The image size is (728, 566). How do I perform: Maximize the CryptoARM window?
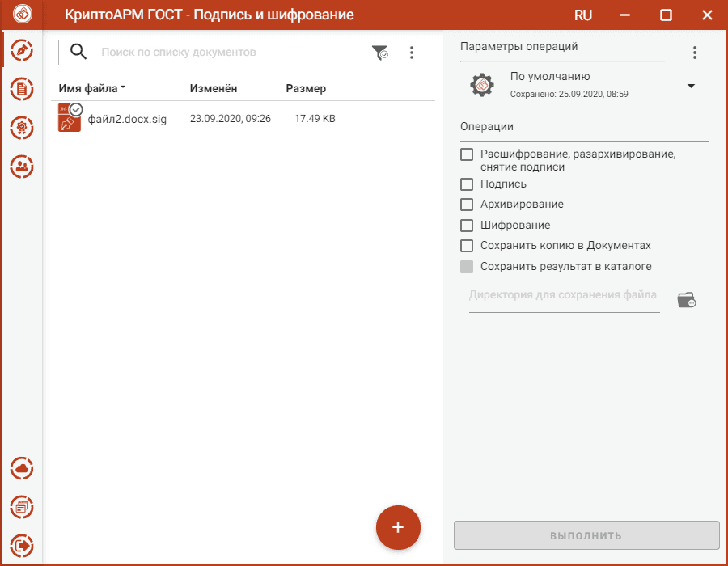[666, 15]
